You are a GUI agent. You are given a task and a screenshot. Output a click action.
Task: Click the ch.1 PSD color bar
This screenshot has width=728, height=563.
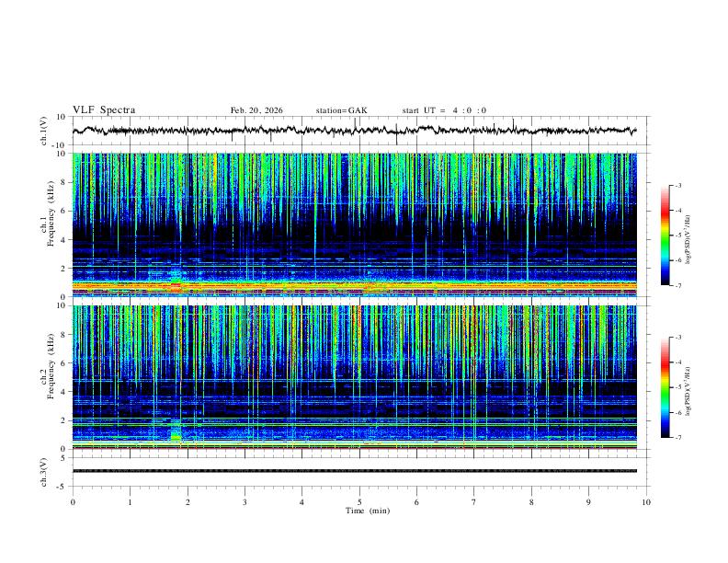(x=665, y=236)
